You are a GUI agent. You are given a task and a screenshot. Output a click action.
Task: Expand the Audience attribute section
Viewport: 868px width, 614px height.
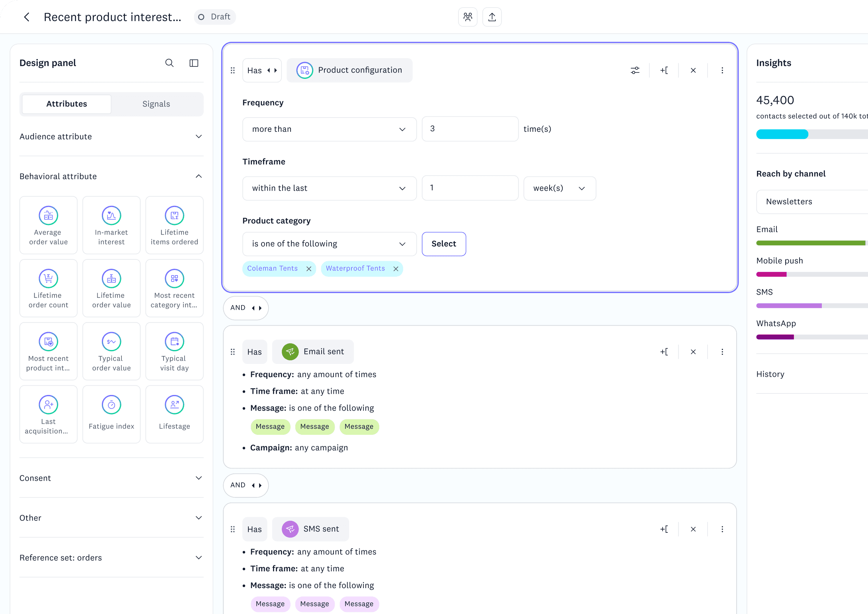click(x=111, y=137)
